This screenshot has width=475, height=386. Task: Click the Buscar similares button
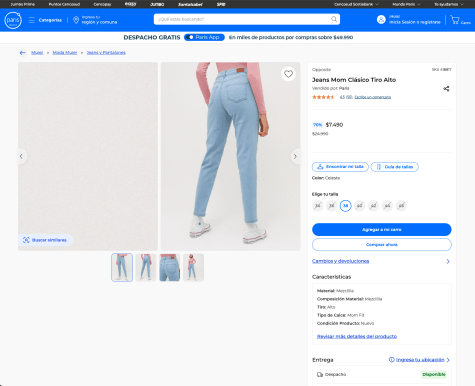(45, 240)
